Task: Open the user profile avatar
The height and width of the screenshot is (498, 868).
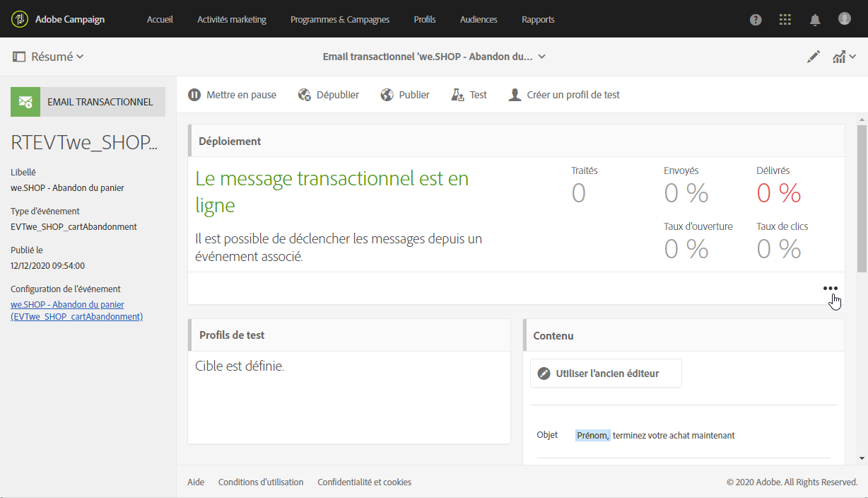Action: coord(845,18)
